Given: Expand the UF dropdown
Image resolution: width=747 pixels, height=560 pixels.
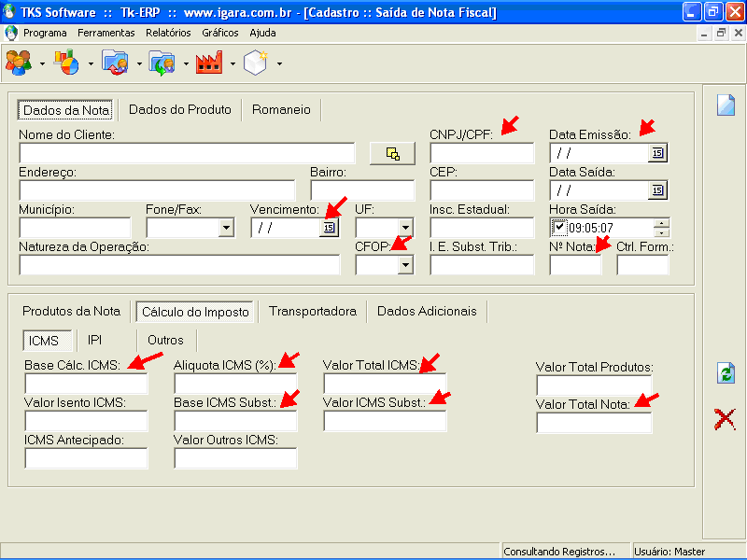Looking at the screenshot, I should [x=404, y=228].
